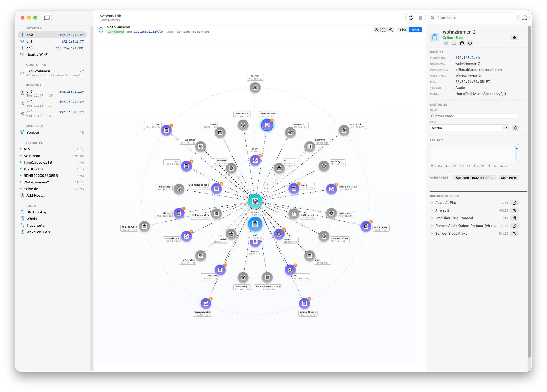Click Add Host… in favorites
The height and width of the screenshot is (392, 547).
(x=52, y=196)
